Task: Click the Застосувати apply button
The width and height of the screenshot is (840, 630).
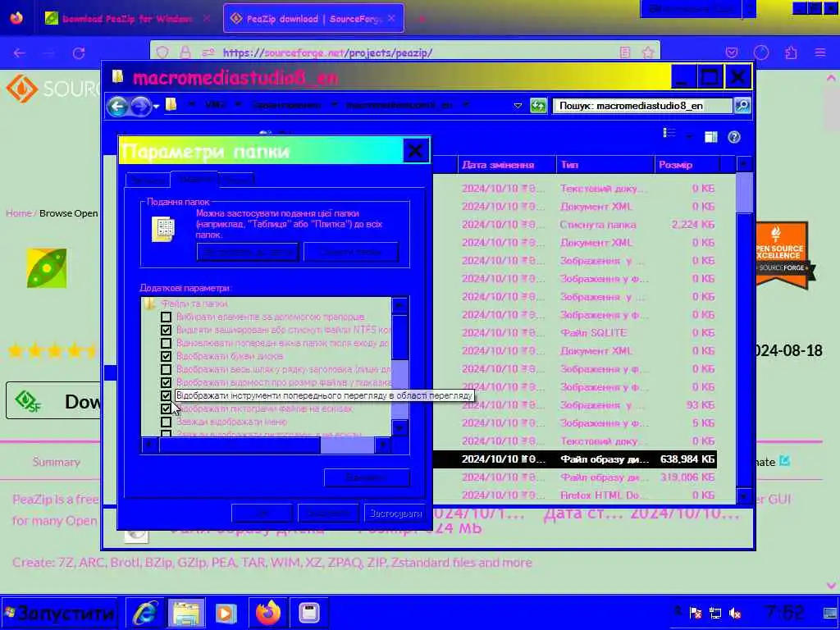Action: pyautogui.click(x=395, y=513)
